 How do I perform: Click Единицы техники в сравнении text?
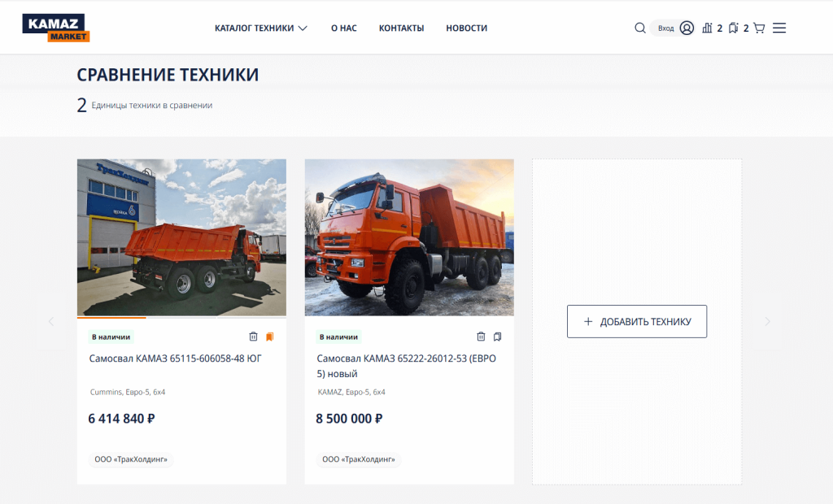[152, 105]
